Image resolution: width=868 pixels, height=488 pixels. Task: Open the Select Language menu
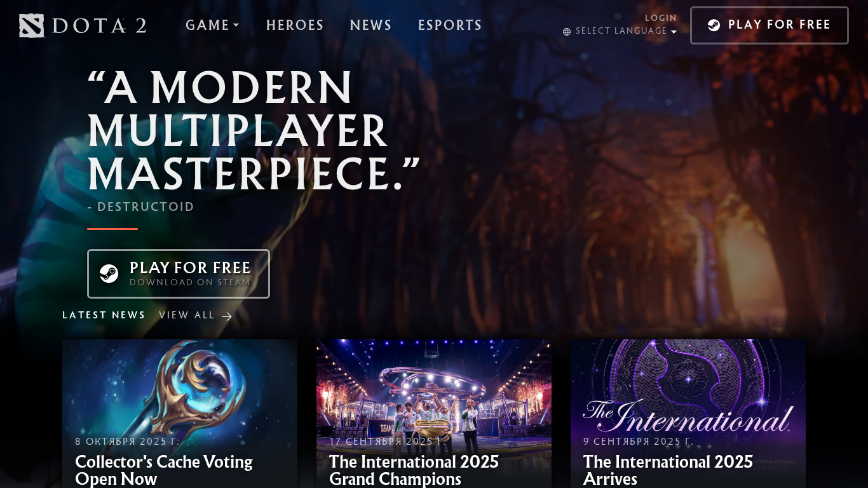(x=620, y=31)
